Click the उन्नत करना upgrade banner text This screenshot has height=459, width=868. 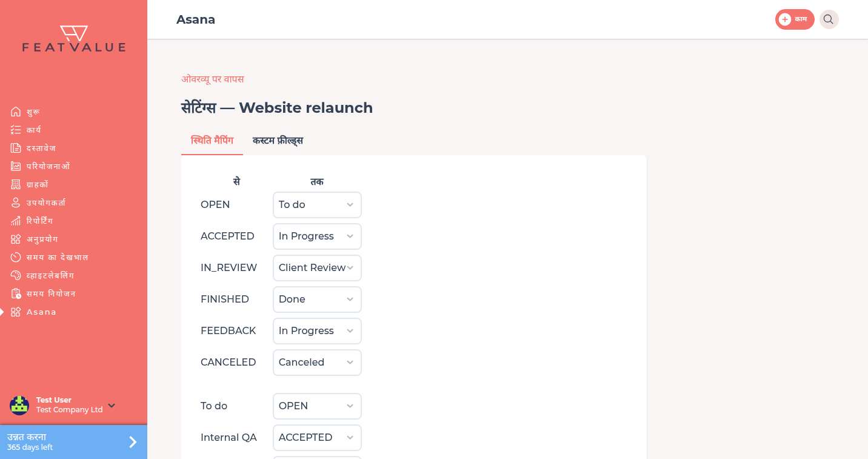[27, 437]
